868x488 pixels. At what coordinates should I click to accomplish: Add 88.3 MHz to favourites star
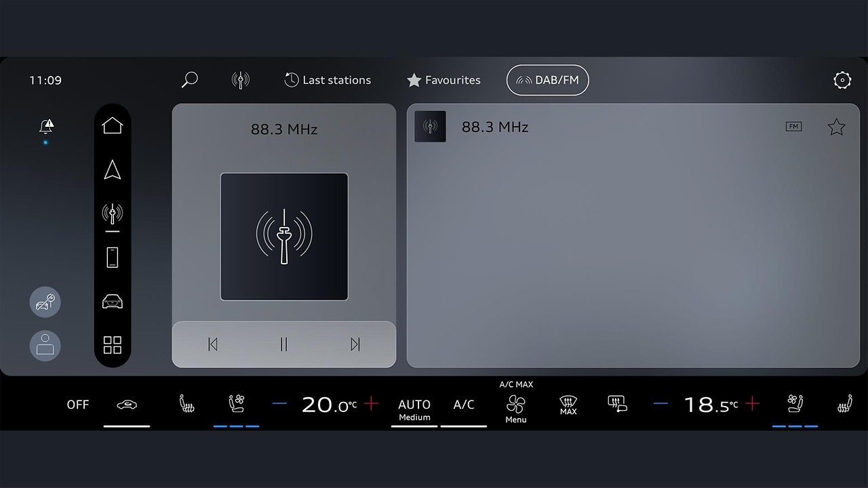[836, 127]
